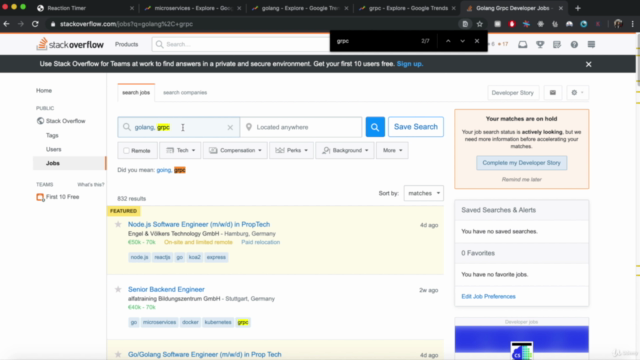This screenshot has width=640, height=360.
Task: Expand the Compensation filter dropdown
Action: coord(235,150)
